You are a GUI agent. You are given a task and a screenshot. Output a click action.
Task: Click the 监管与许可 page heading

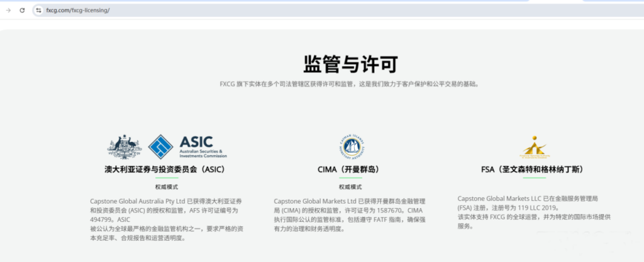click(350, 64)
